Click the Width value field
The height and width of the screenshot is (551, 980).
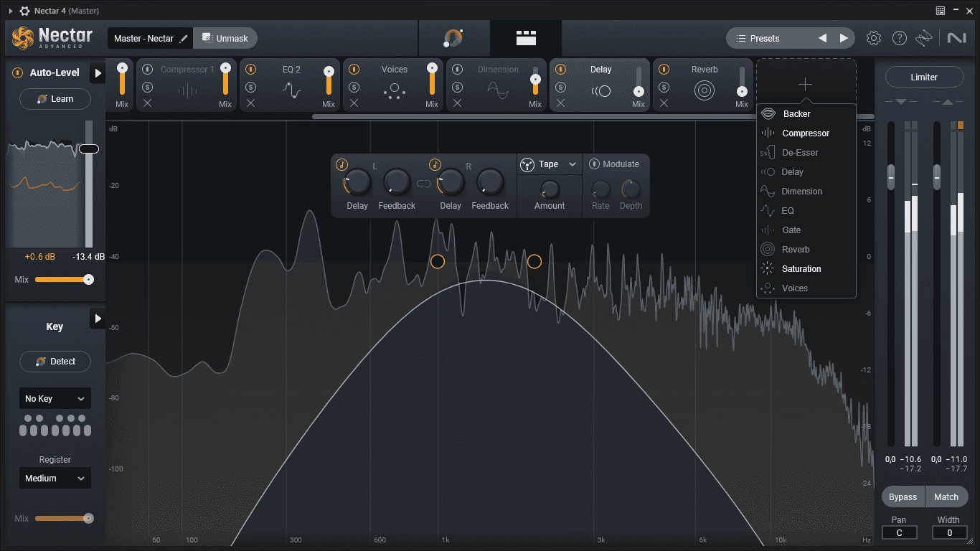pos(949,532)
